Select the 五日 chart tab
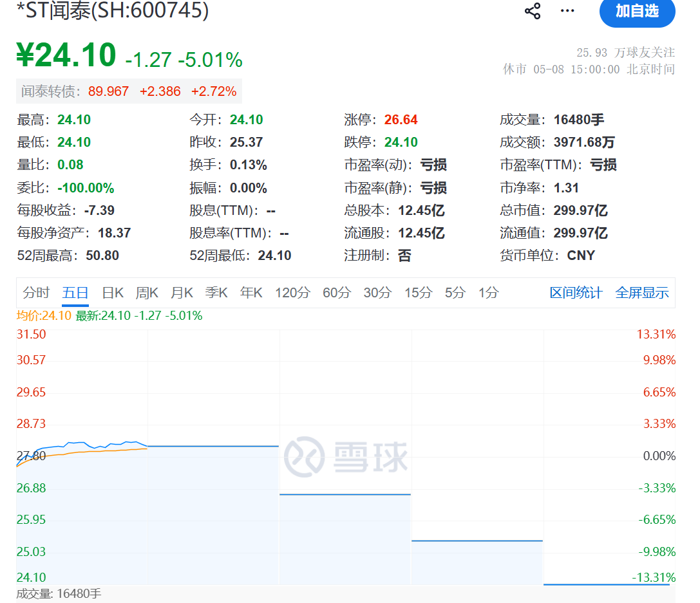This screenshot has height=603, width=700. point(75,293)
